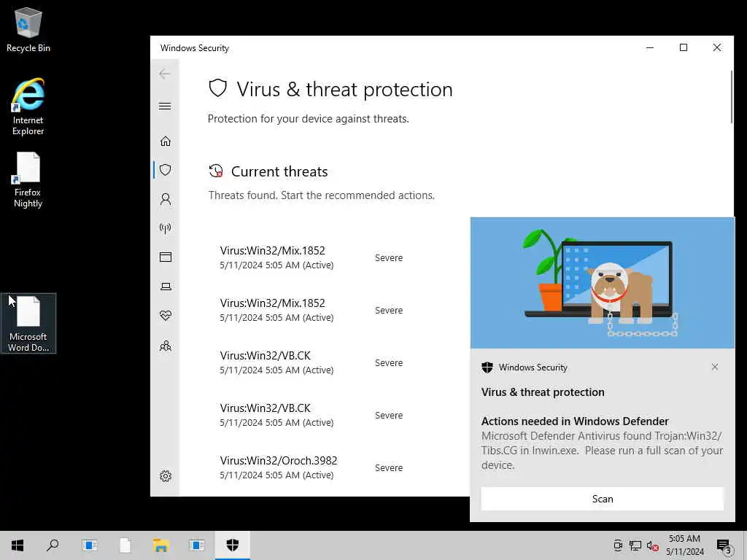747x560 pixels.
Task: Click the shield icon beside page title
Action: [x=217, y=88]
